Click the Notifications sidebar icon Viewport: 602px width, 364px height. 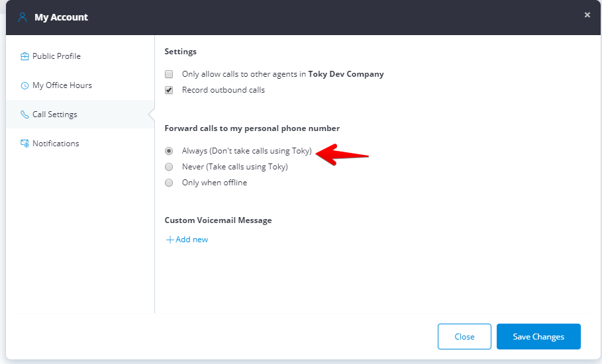[x=25, y=144]
